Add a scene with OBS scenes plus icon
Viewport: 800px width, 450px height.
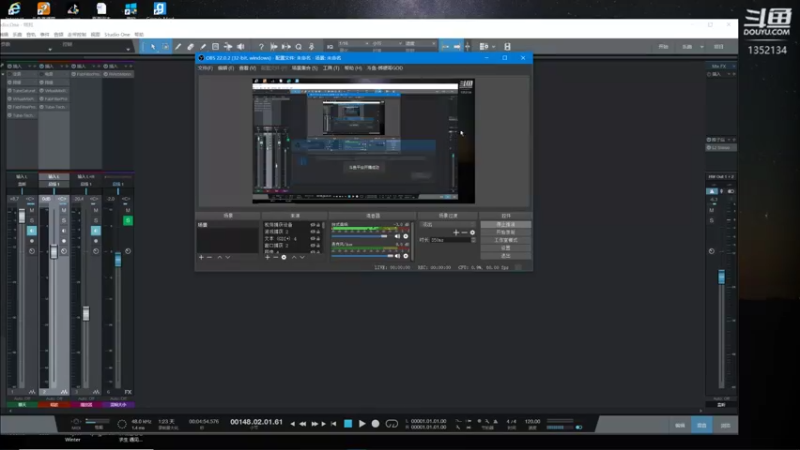pos(201,257)
